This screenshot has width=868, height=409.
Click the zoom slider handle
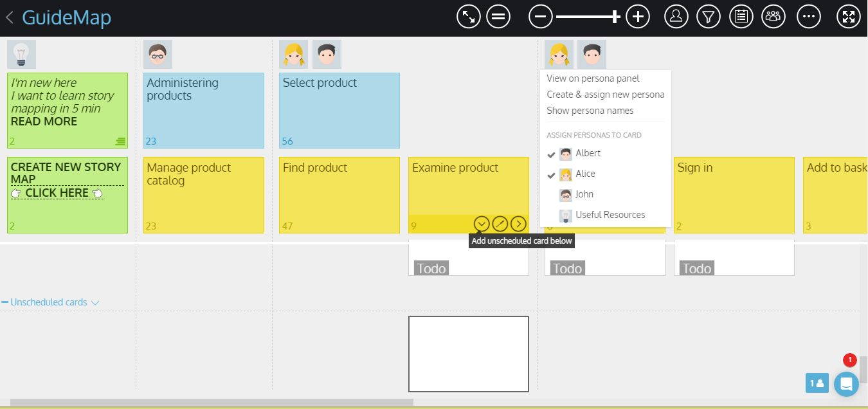tap(616, 17)
